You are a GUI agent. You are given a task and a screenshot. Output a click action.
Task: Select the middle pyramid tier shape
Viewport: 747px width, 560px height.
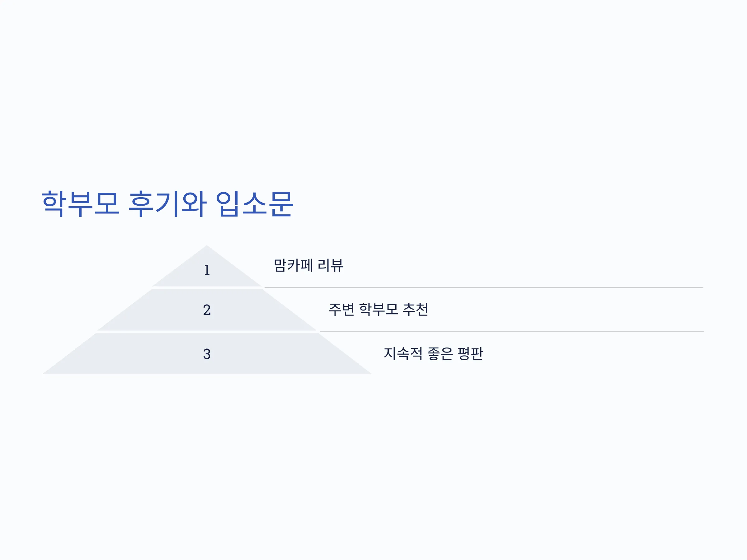[207, 310]
